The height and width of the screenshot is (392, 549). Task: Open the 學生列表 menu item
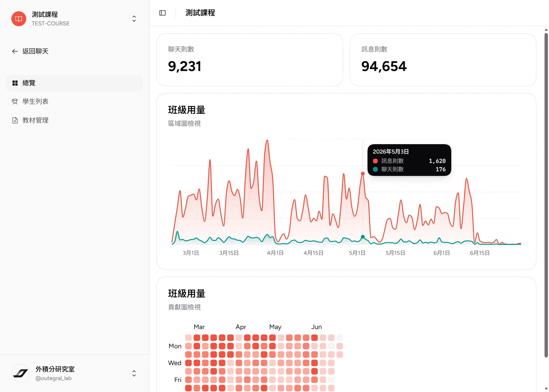(x=74, y=102)
